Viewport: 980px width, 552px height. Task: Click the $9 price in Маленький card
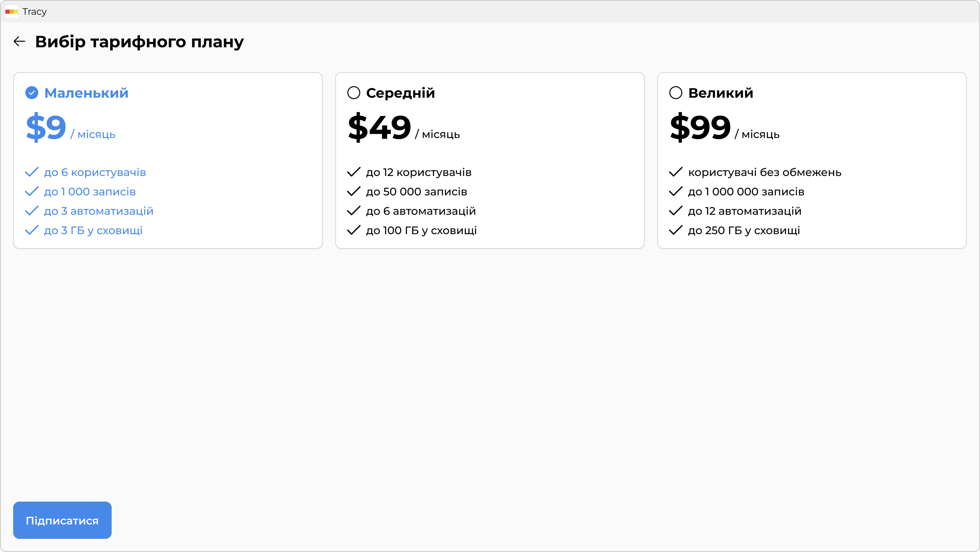coord(46,128)
